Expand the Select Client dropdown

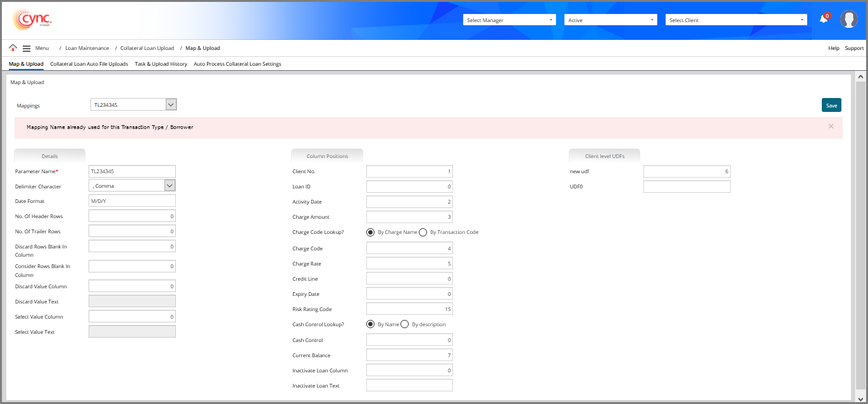click(736, 20)
